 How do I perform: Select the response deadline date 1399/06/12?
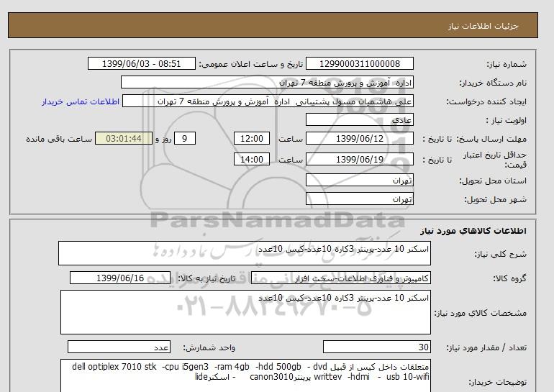click(359, 138)
